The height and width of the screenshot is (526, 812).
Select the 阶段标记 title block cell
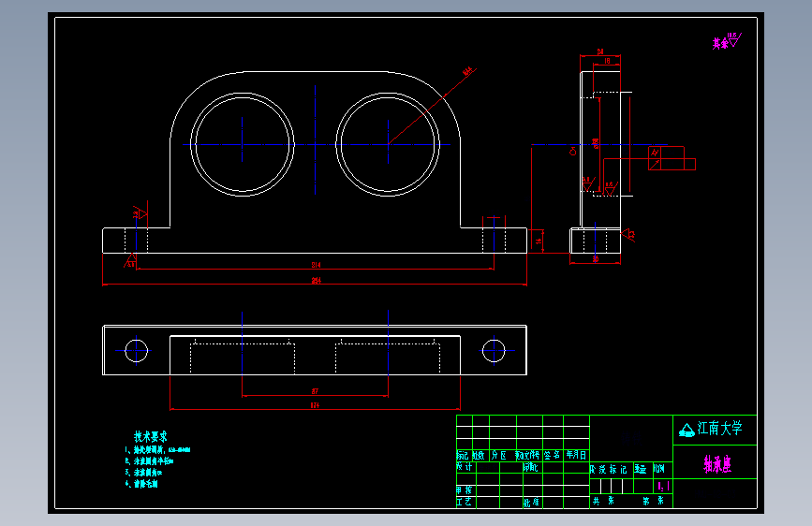point(609,470)
